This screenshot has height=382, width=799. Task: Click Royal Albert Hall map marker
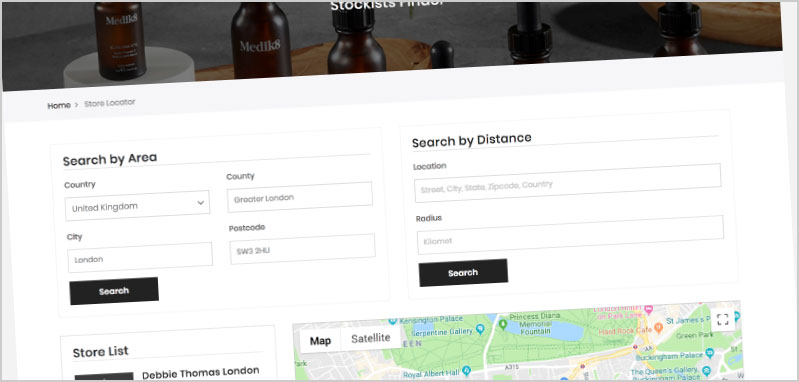click(466, 370)
